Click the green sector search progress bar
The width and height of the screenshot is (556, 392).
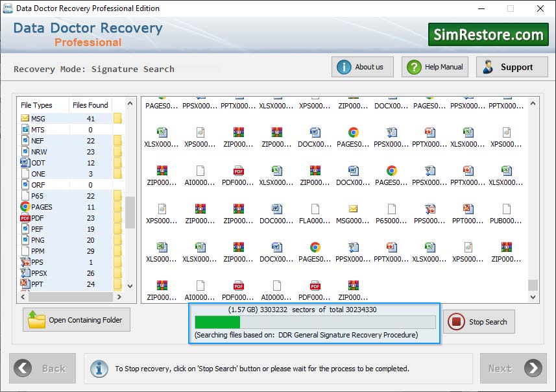tap(315, 322)
